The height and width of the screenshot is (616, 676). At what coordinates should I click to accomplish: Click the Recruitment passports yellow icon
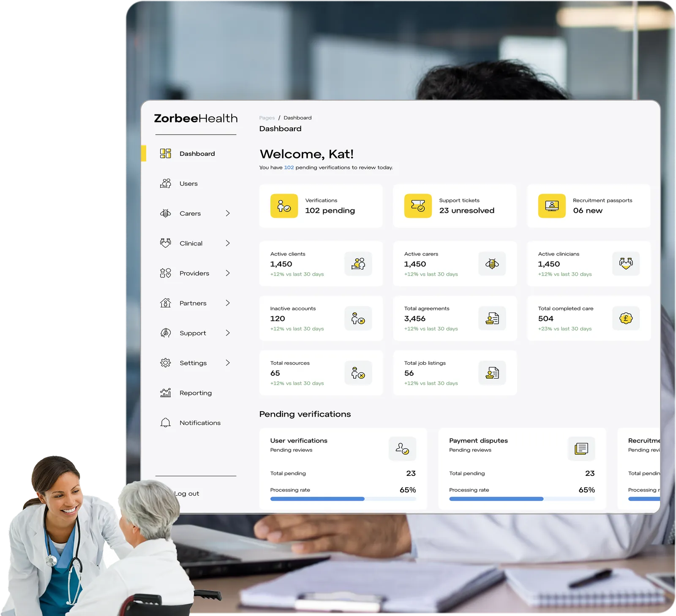coord(552,206)
